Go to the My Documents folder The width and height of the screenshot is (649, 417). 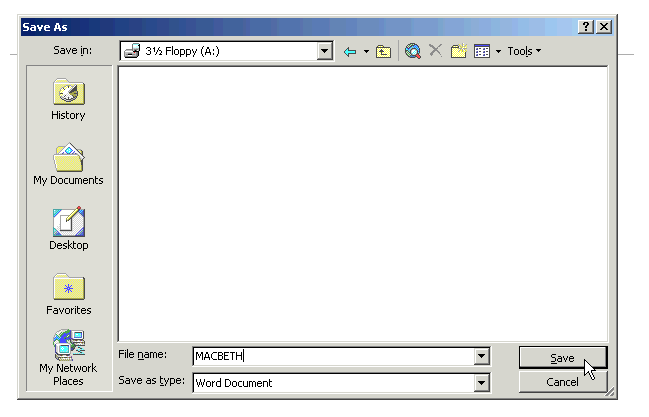[x=68, y=164]
